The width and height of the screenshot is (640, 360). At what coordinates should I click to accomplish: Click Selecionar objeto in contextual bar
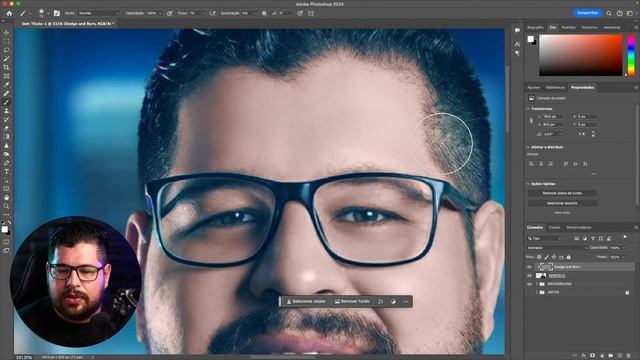pos(306,302)
